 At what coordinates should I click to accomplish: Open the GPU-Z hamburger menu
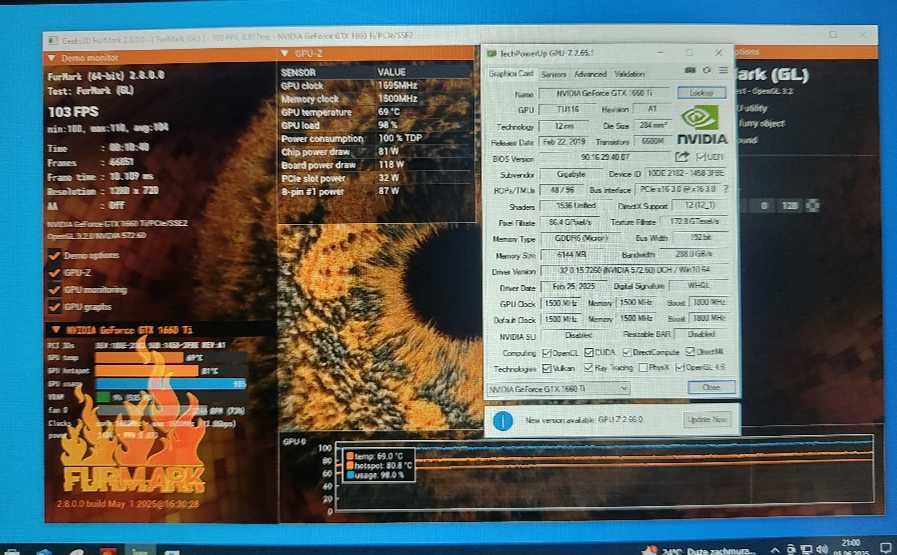pyautogui.click(x=723, y=70)
